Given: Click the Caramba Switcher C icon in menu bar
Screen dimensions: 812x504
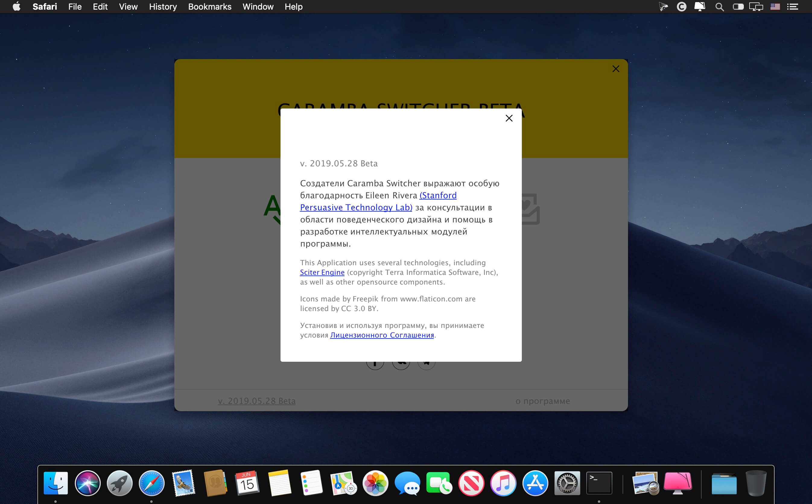Looking at the screenshot, I should coord(681,7).
